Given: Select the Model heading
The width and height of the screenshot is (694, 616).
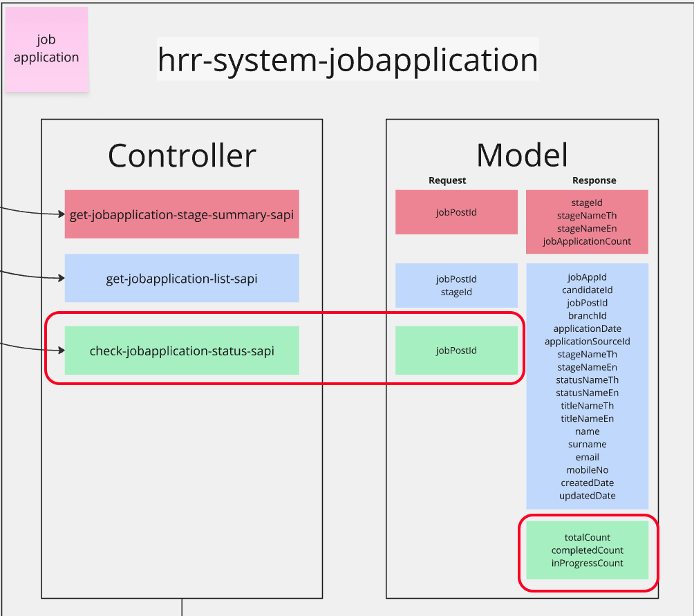Looking at the screenshot, I should [x=522, y=156].
